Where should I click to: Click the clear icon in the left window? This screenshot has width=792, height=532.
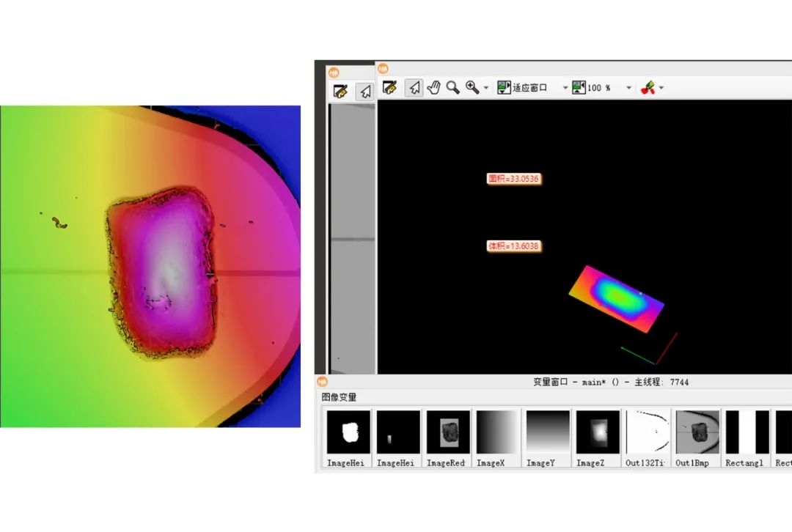[340, 92]
